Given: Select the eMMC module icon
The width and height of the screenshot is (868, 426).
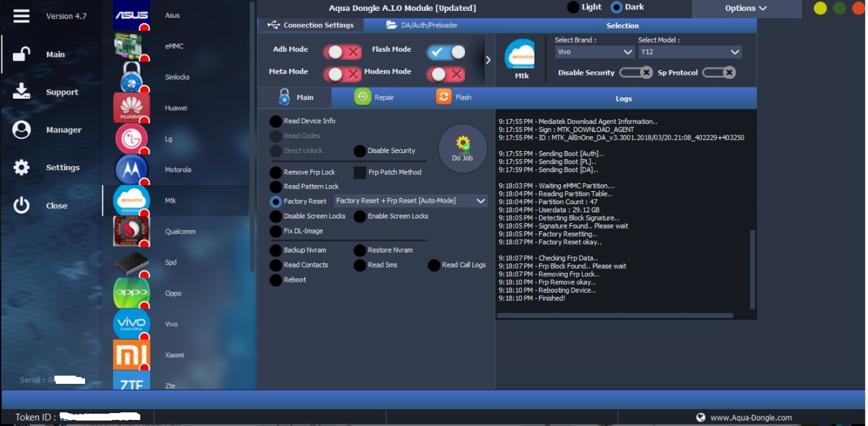Looking at the screenshot, I should point(131,46).
